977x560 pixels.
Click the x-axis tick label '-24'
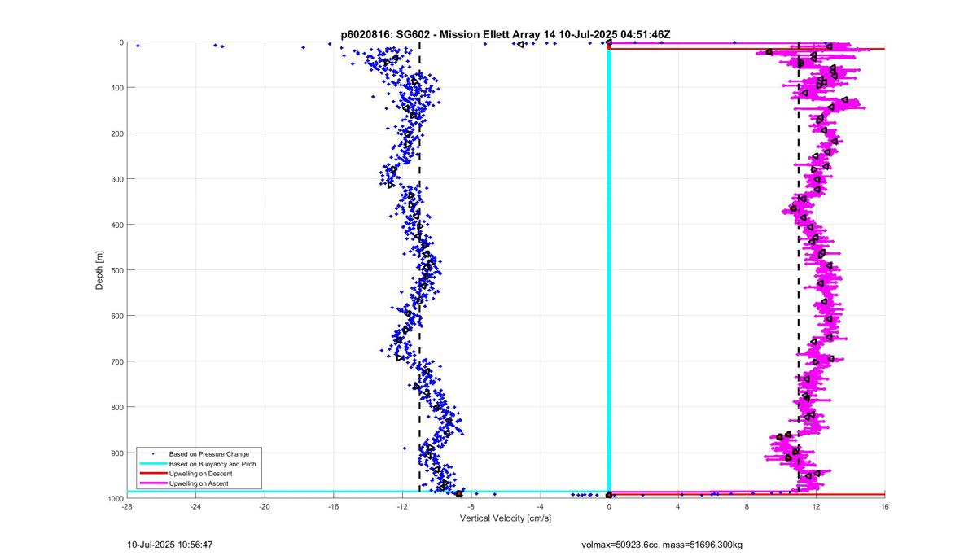tap(196, 505)
